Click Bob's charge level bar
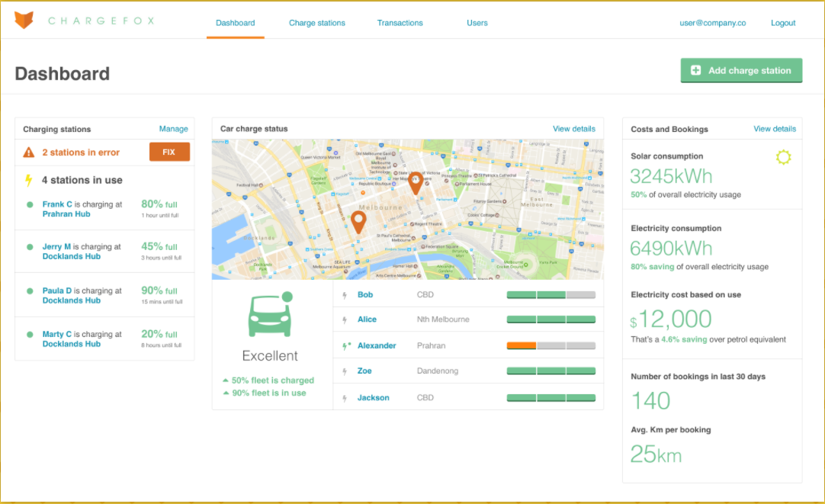 [551, 295]
